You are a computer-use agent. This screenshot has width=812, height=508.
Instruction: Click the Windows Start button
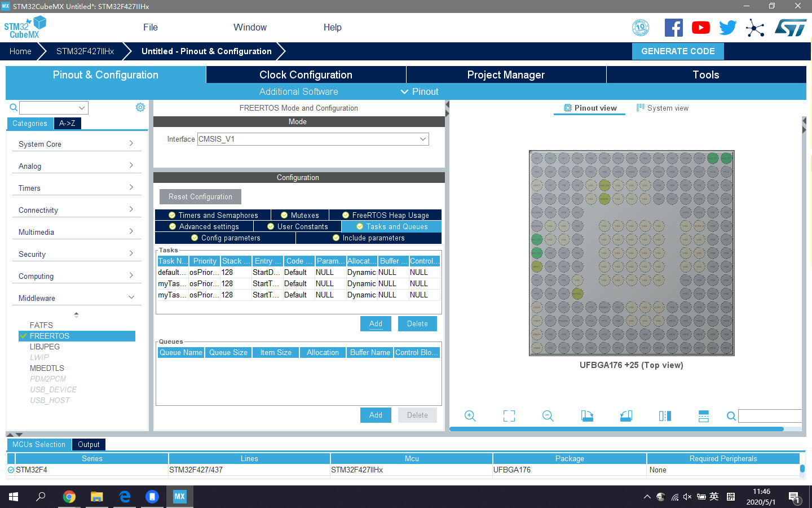pos(14,497)
